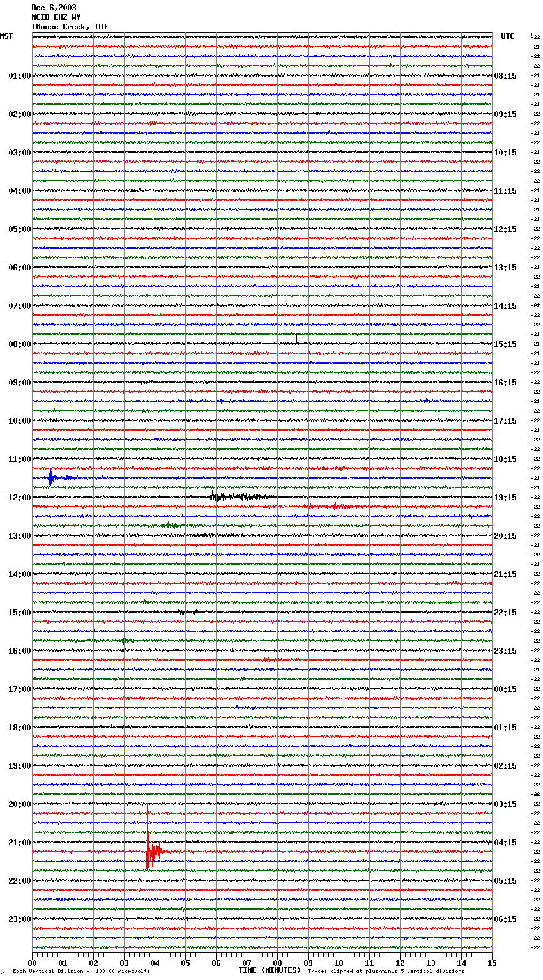Screen dimensions: 543x980
Task: Click the vertical division scale note
Action: pos(81,971)
